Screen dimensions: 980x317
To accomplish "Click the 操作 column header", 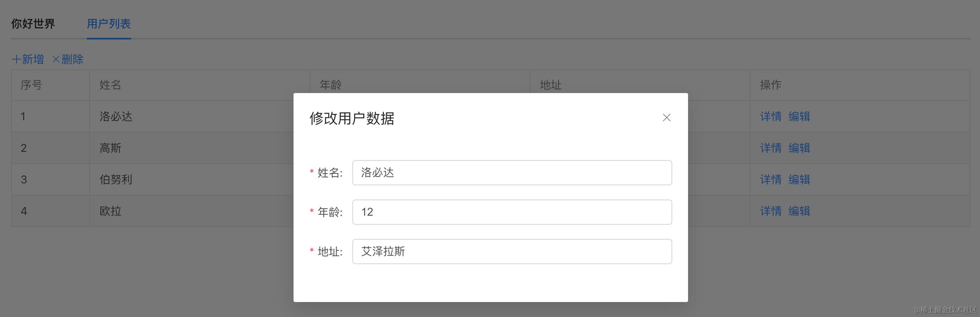I will (771, 85).
